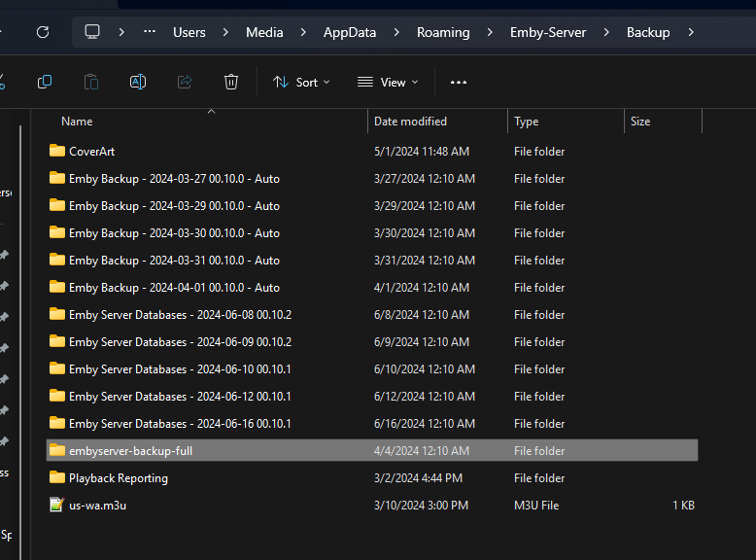
Task: Click the Paste icon in the toolbar
Action: click(x=91, y=83)
